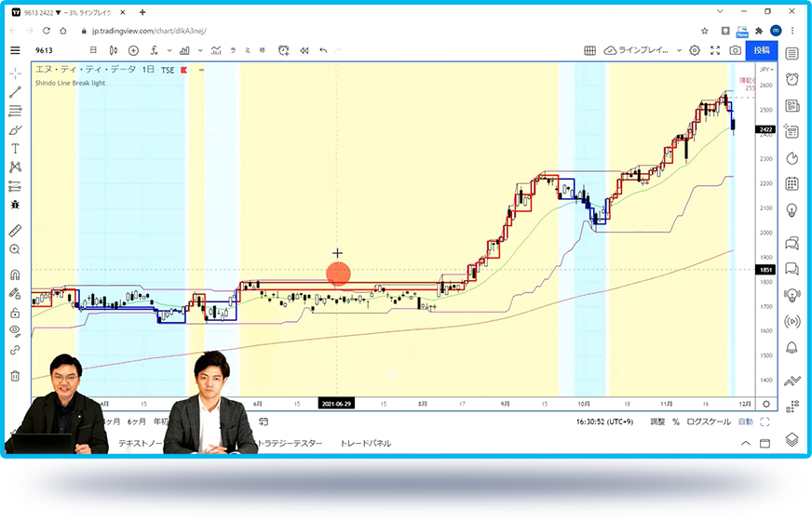The width and height of the screenshot is (812, 522).
Task: Click the TSE exchange label
Action: (x=168, y=70)
